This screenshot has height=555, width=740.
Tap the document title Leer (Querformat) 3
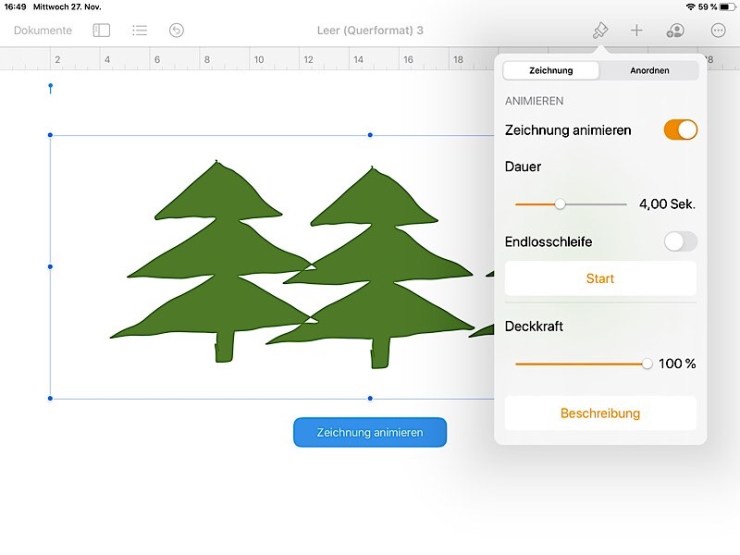pos(370,31)
